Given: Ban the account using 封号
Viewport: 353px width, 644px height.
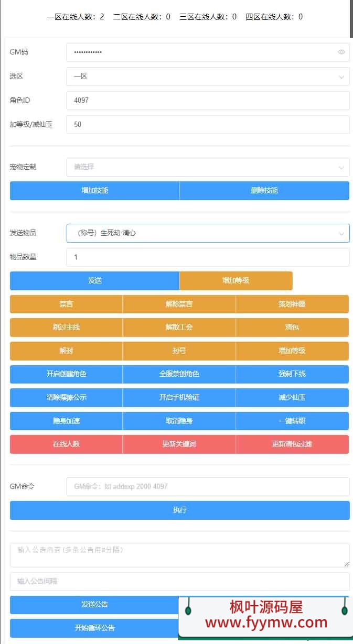Looking at the screenshot, I should coord(179,351).
